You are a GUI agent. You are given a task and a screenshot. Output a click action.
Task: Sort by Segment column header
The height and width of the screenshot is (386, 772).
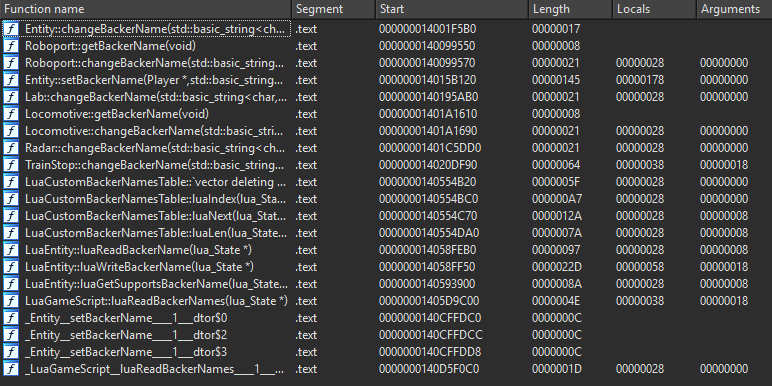pos(334,9)
